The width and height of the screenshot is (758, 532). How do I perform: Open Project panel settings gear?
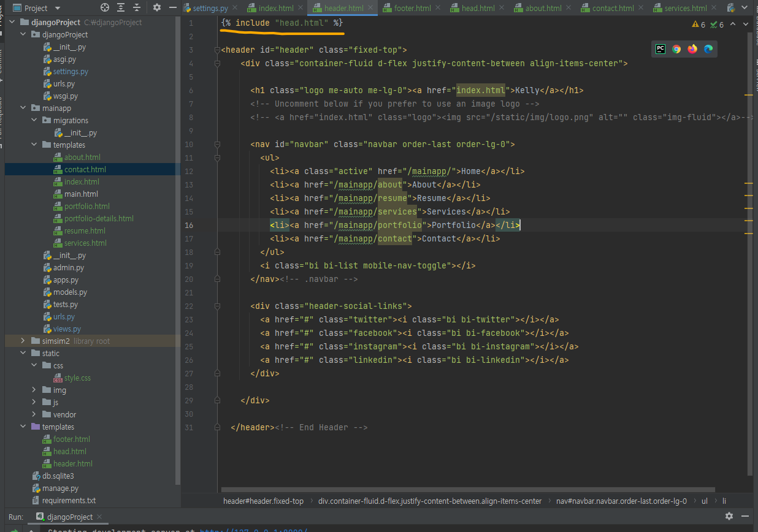pyautogui.click(x=157, y=8)
